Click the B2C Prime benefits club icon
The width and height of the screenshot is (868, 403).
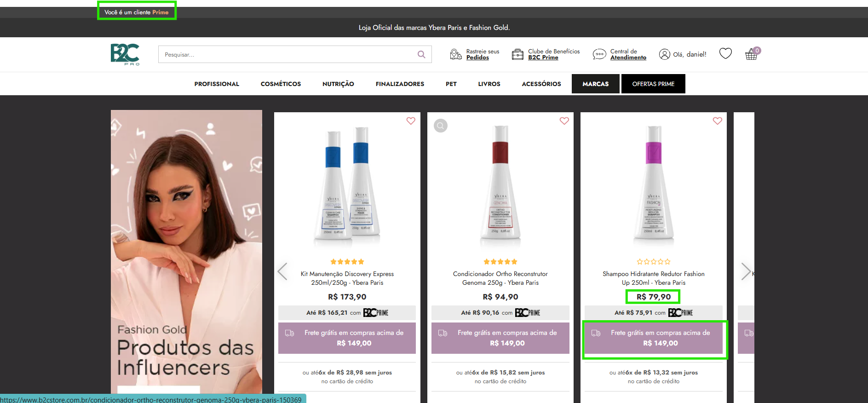coord(517,54)
